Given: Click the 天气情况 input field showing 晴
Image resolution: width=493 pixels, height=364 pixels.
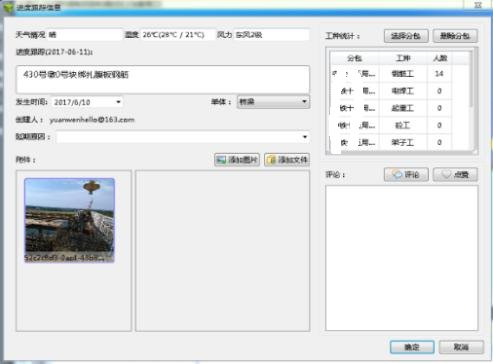Looking at the screenshot, I should click(x=85, y=35).
